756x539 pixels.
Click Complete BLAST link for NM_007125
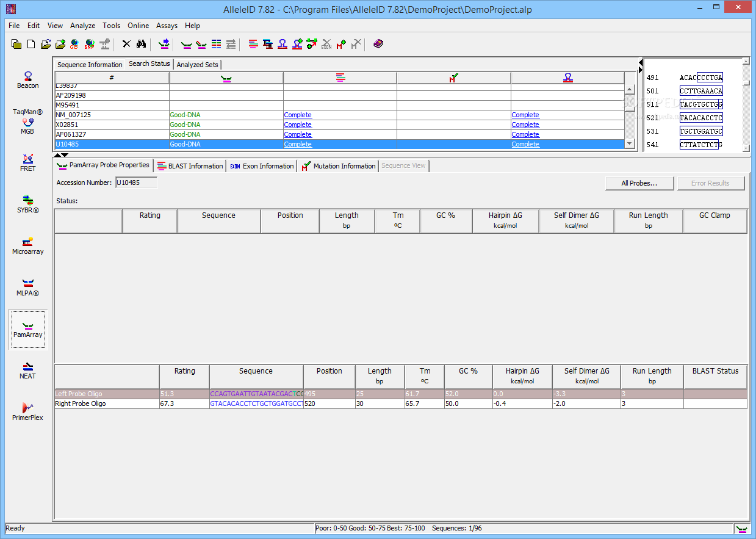[298, 115]
